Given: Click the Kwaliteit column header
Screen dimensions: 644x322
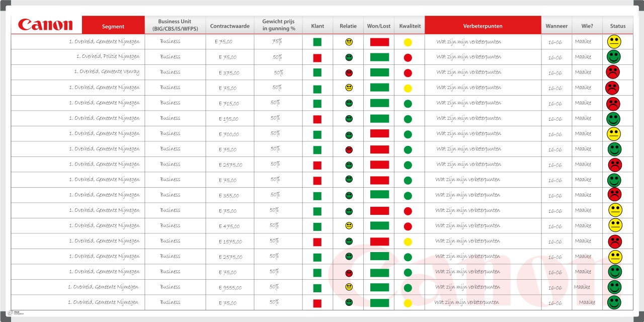Looking at the screenshot, I should pos(410,26).
